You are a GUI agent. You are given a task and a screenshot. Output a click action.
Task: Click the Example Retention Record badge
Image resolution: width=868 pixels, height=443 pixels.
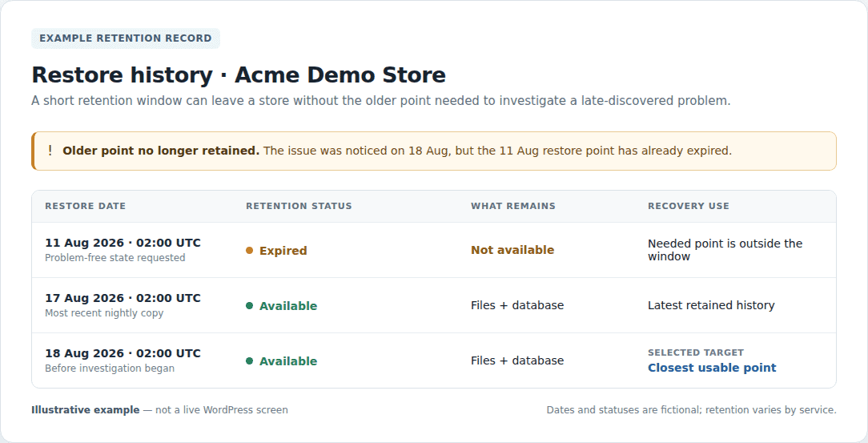pyautogui.click(x=126, y=38)
